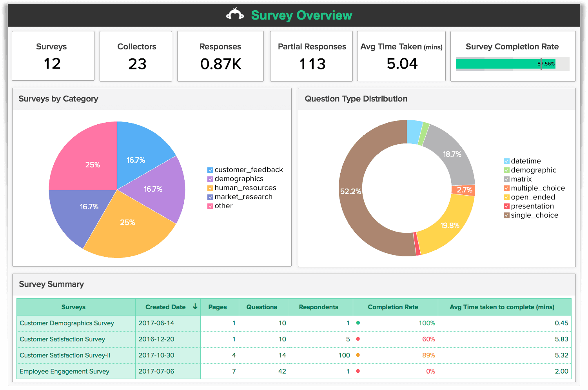Toggle single_choice in the question type legend
The height and width of the screenshot is (390, 588).
click(x=506, y=215)
